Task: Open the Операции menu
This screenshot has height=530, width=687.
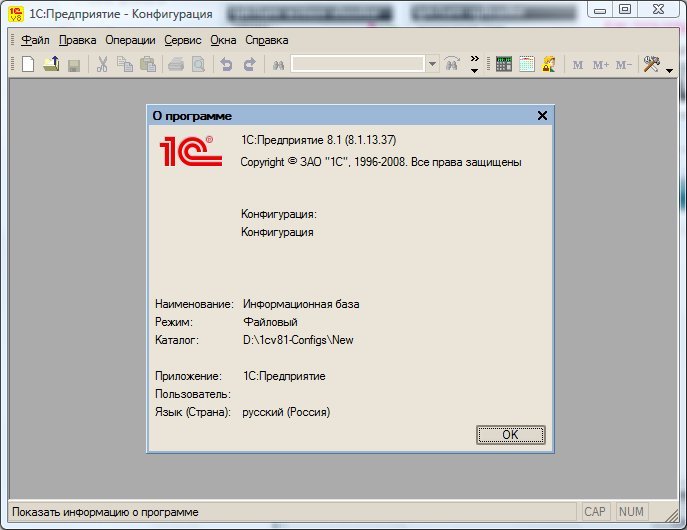Action: pyautogui.click(x=130, y=40)
